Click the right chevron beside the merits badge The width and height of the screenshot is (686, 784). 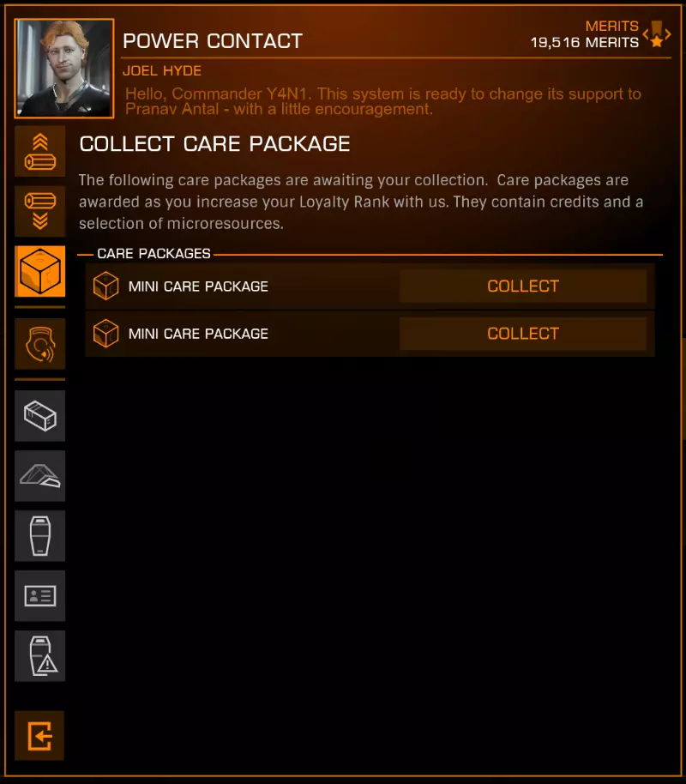click(668, 34)
